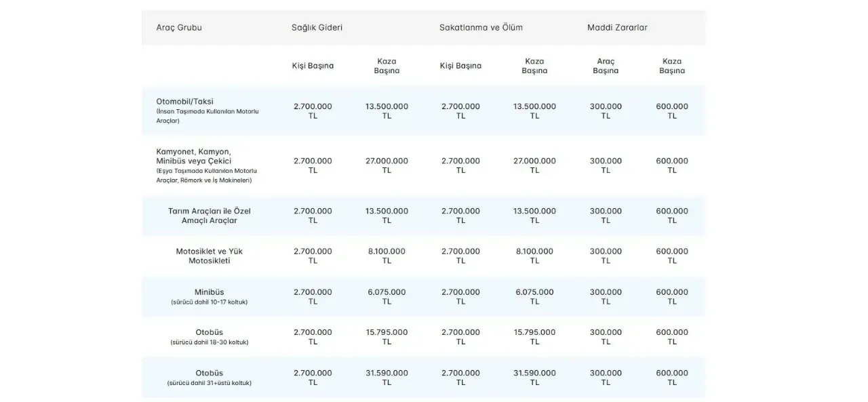This screenshot has height=402, width=868.
Task: Click the Araç Grubu column header
Action: pos(179,28)
